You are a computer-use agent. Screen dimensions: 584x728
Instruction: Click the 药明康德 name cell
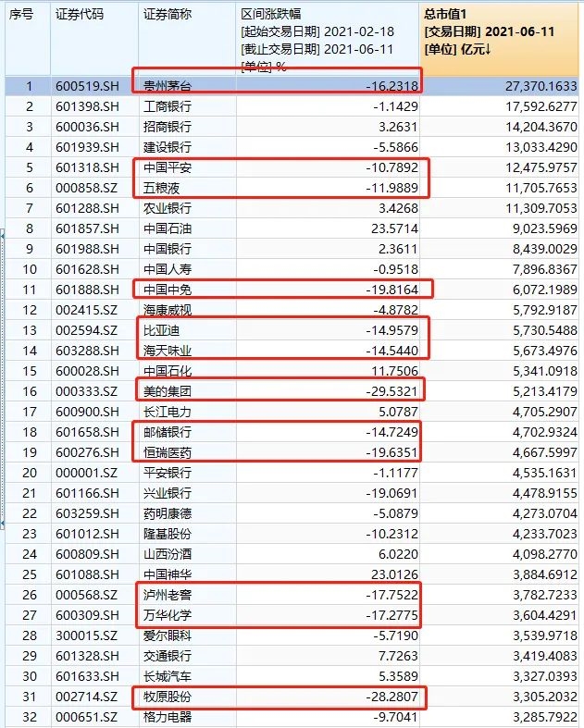pos(168,513)
